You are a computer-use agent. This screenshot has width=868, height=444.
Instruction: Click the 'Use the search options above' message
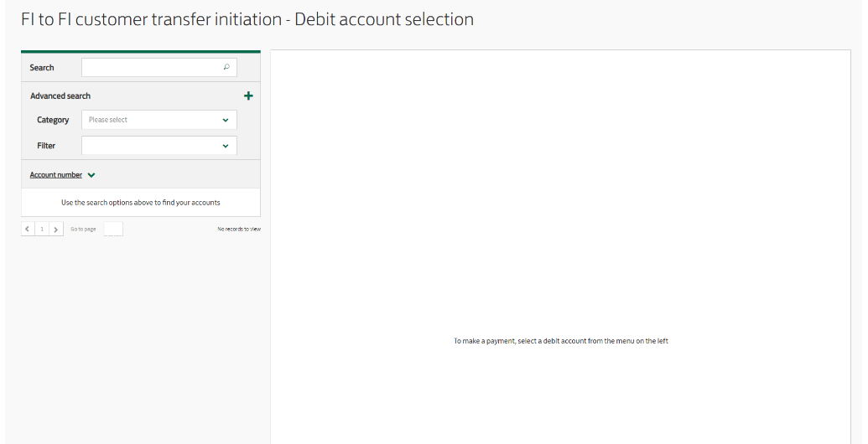coord(141,203)
